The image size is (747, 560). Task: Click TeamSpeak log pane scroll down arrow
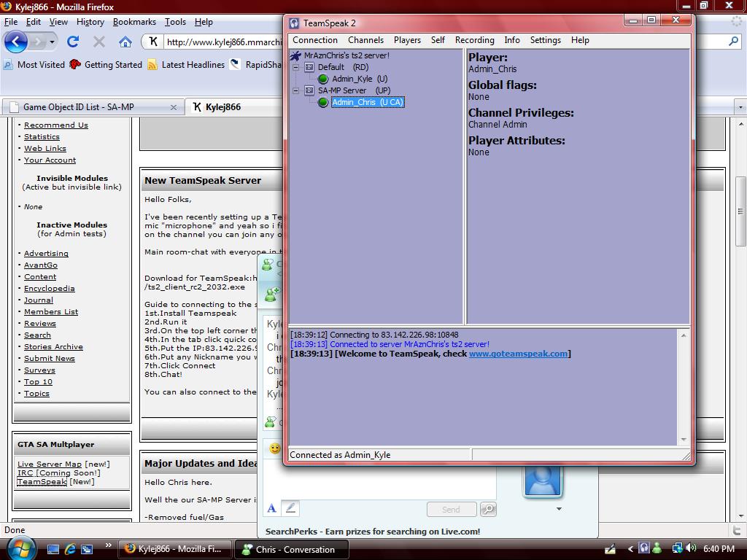pyautogui.click(x=684, y=440)
